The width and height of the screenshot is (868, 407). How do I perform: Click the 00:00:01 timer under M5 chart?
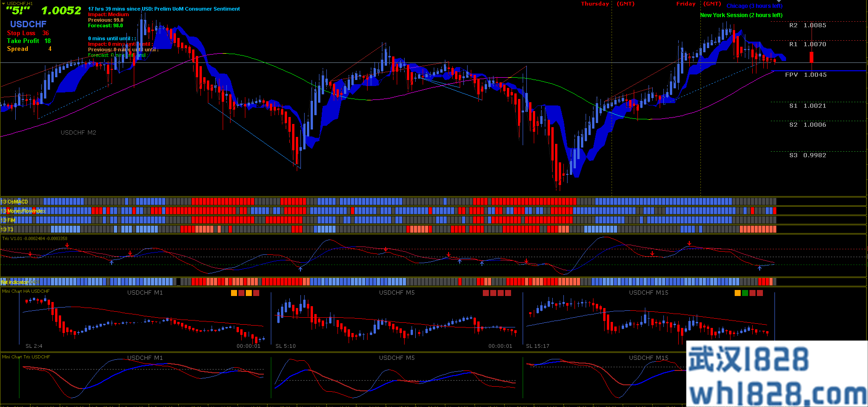coord(500,346)
